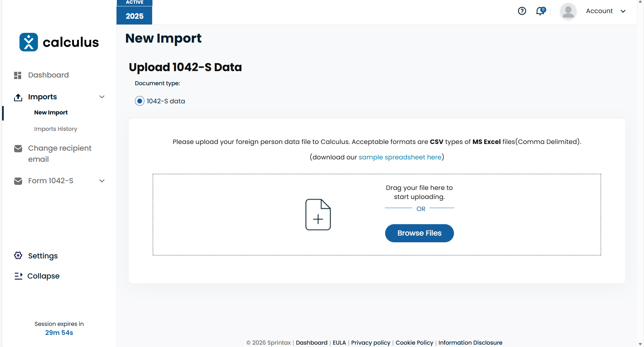
Task: Open Imports History in sidebar
Action: [x=56, y=129]
